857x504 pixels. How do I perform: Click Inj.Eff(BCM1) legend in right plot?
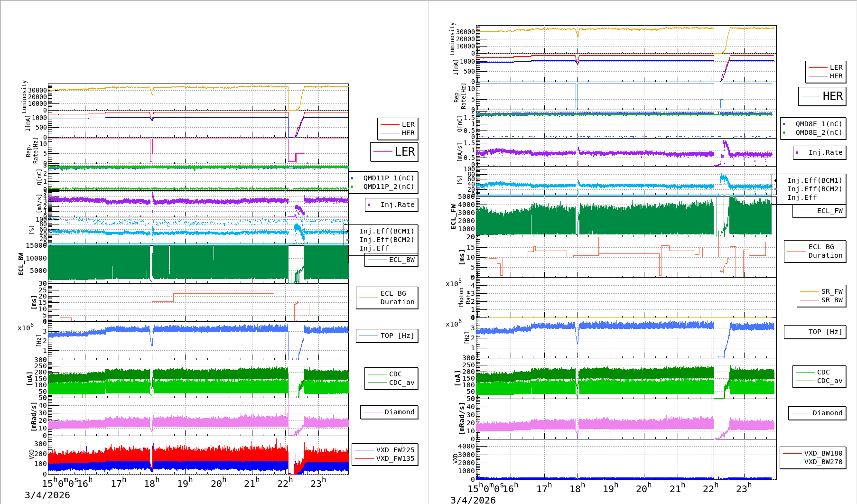814,180
